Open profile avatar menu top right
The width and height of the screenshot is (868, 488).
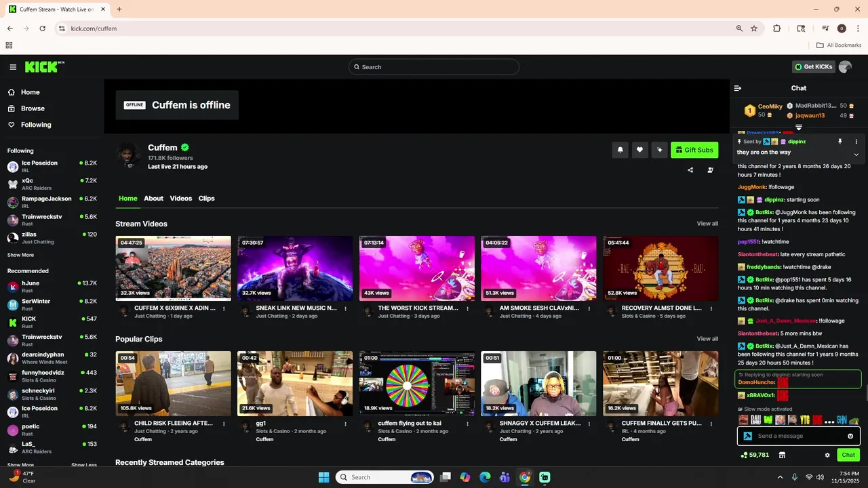click(845, 66)
